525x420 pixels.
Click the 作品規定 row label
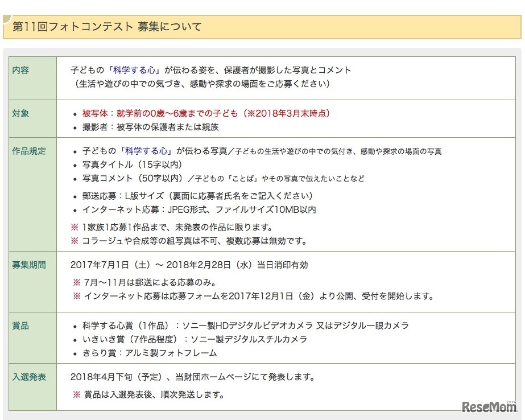pos(29,151)
